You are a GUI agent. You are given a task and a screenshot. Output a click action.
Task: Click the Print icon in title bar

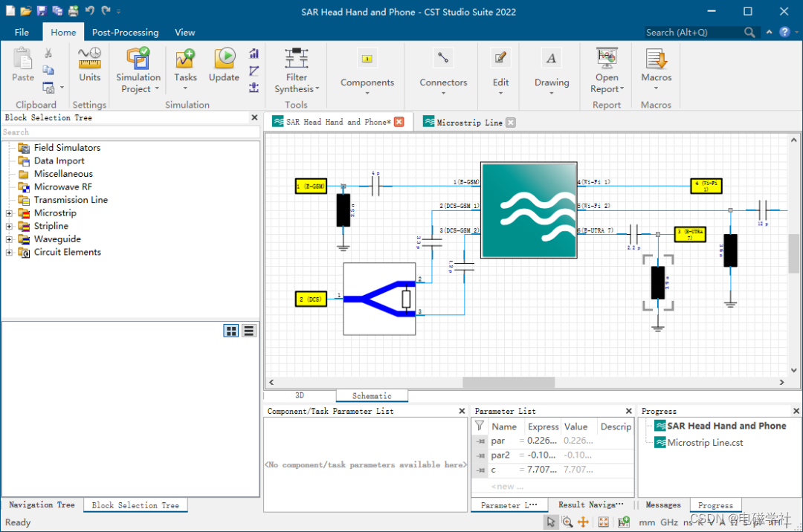pos(73,10)
